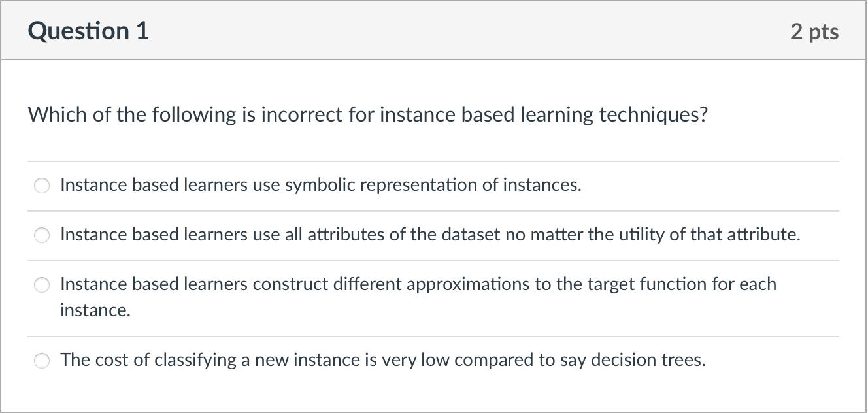Screen dimensions: 868x413
Task: Select the radio button for symbolic representation answer
Action: (42, 186)
